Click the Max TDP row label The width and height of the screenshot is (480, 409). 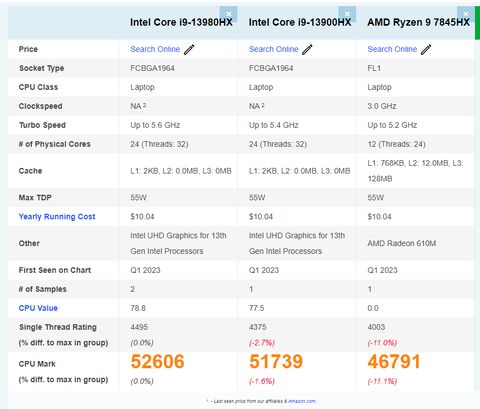coord(35,198)
